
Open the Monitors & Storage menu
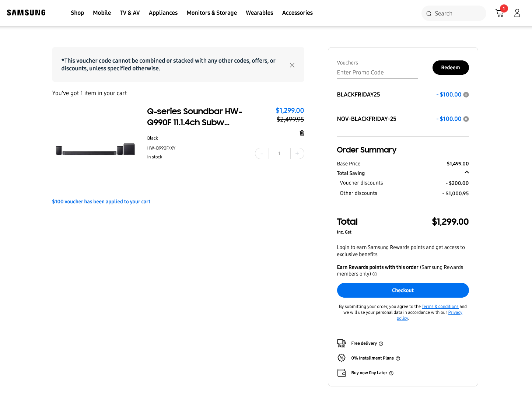211,13
